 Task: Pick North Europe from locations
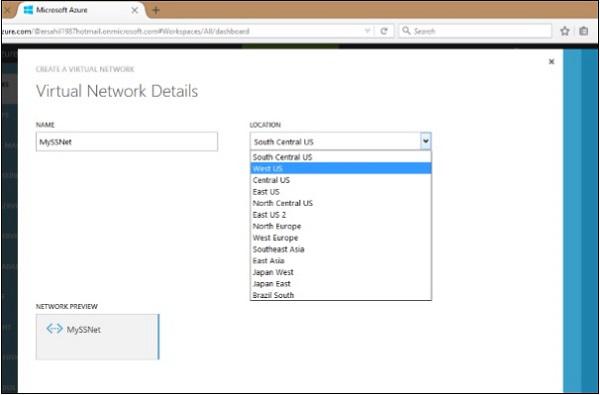[341, 226]
